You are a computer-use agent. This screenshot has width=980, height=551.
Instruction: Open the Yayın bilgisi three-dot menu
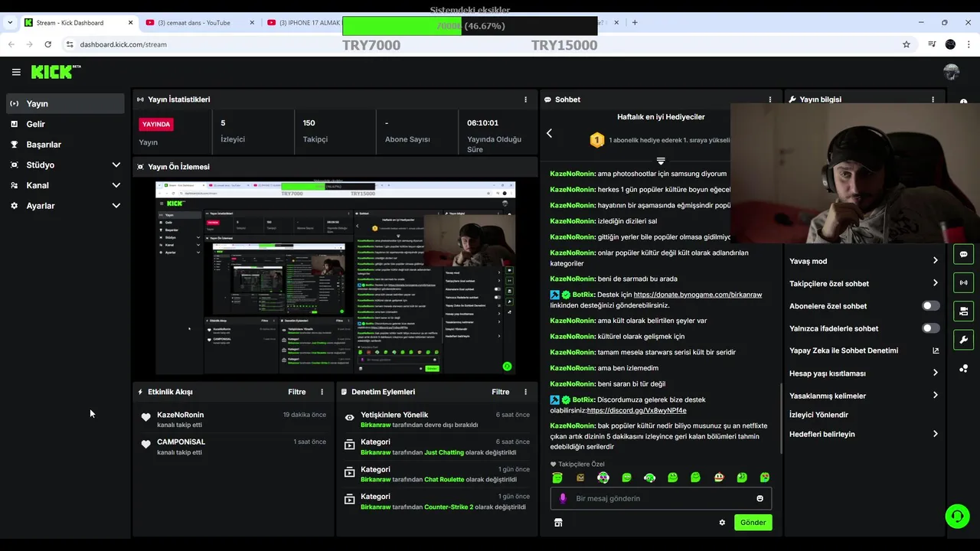[x=933, y=99]
